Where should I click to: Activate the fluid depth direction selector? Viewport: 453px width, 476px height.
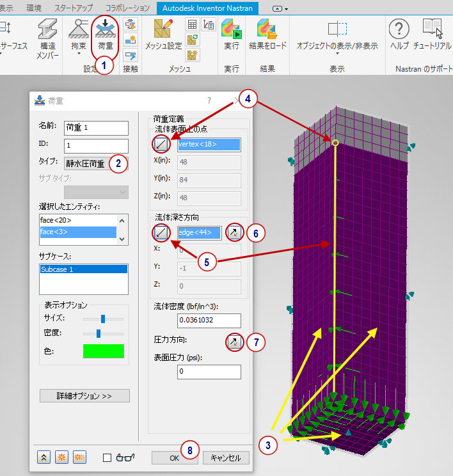click(161, 233)
